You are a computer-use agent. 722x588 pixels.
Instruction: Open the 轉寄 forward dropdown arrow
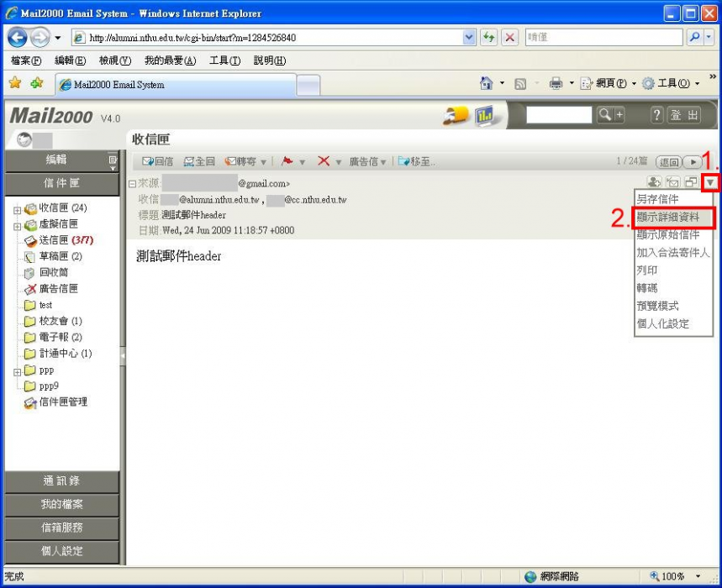coord(263,162)
